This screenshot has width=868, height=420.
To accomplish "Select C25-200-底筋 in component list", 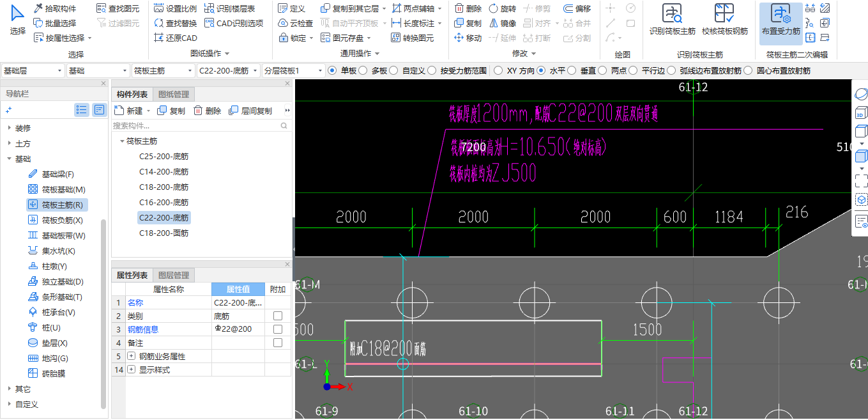I will pyautogui.click(x=164, y=157).
